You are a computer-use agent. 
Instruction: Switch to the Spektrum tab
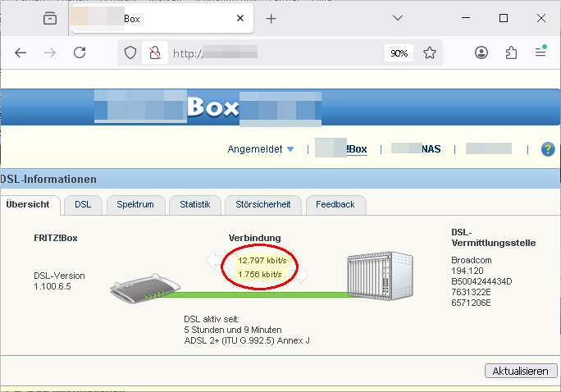pos(135,204)
